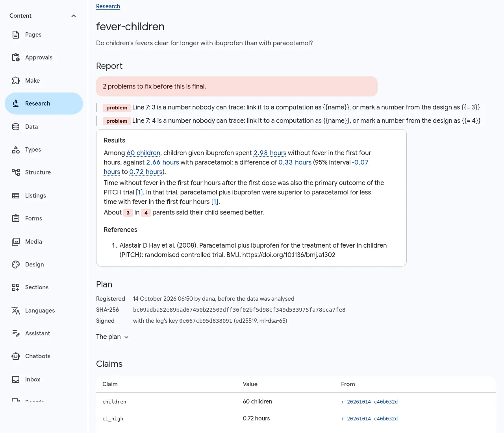Image resolution: width=504 pixels, height=433 pixels.
Task: Go to Pages in the sidebar
Action: point(44,35)
